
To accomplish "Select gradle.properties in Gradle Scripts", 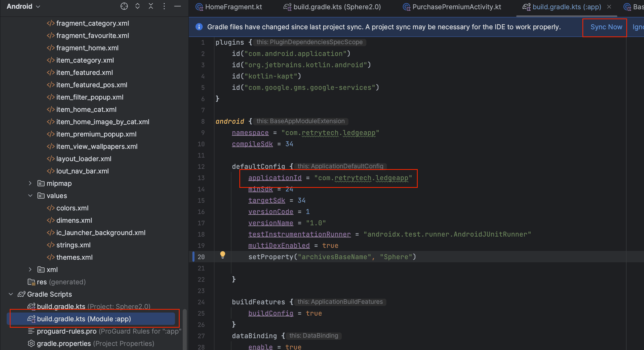I will click(x=64, y=343).
